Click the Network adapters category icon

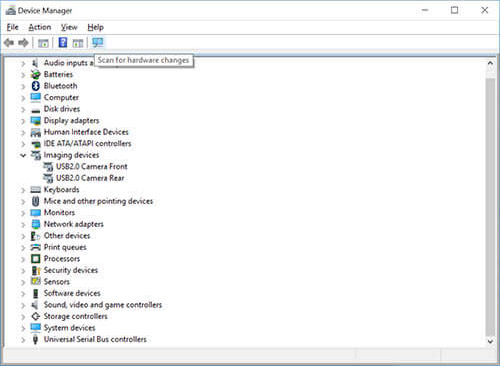[x=36, y=224]
